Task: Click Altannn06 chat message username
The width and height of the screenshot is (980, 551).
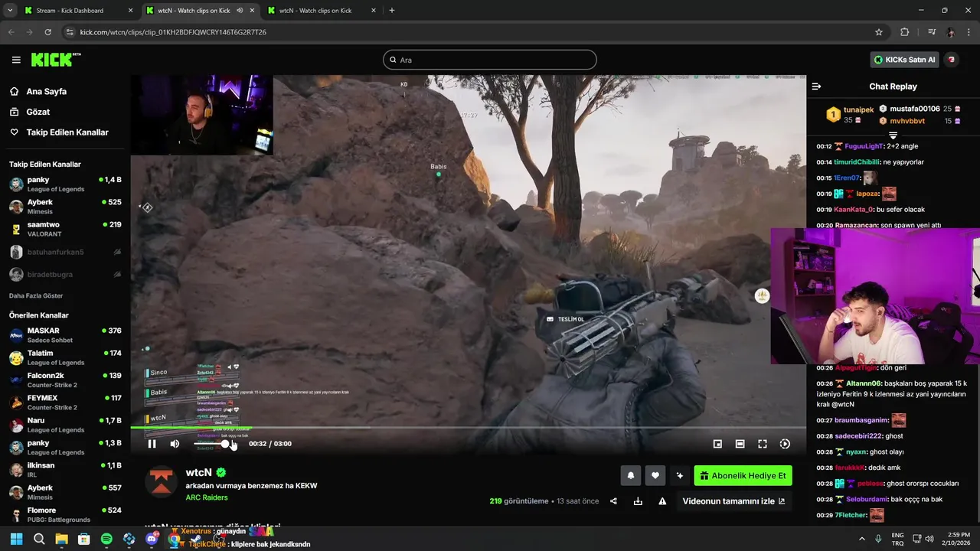Action: (864, 383)
